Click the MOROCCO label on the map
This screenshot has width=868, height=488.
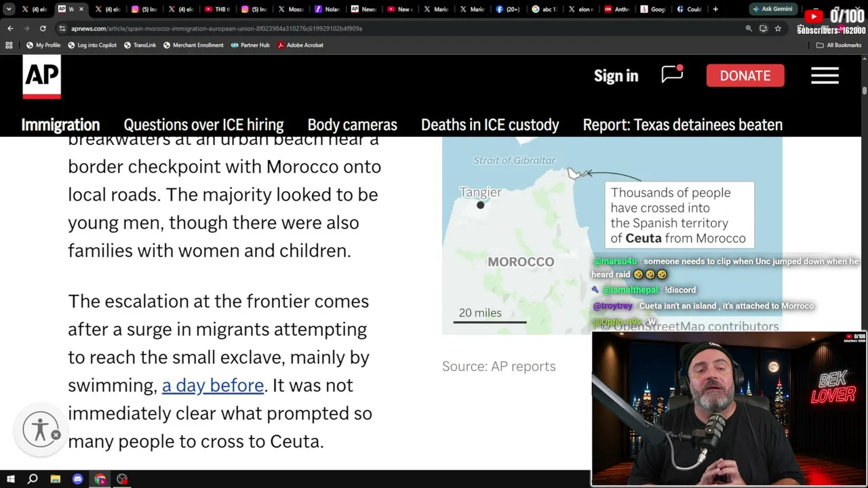pos(521,262)
